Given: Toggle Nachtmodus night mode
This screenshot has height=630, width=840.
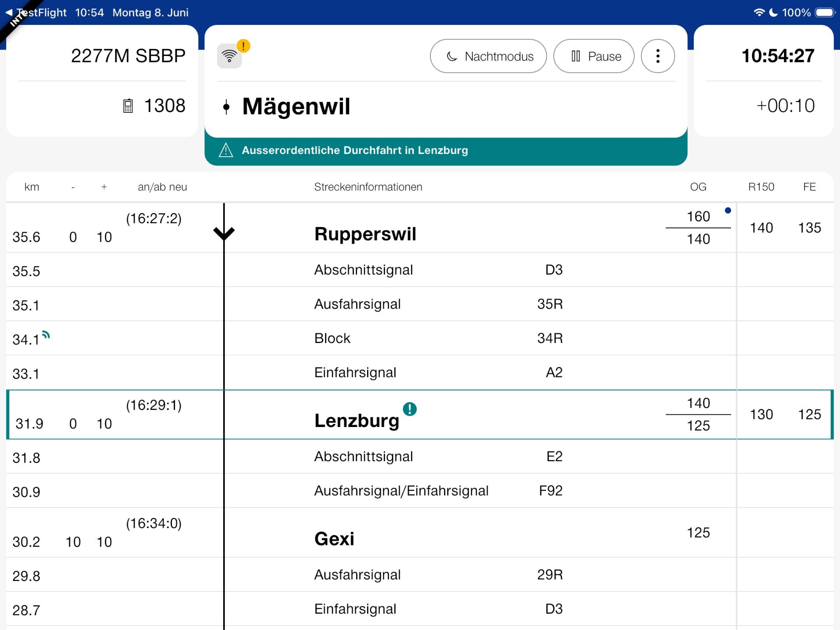Looking at the screenshot, I should click(x=488, y=56).
